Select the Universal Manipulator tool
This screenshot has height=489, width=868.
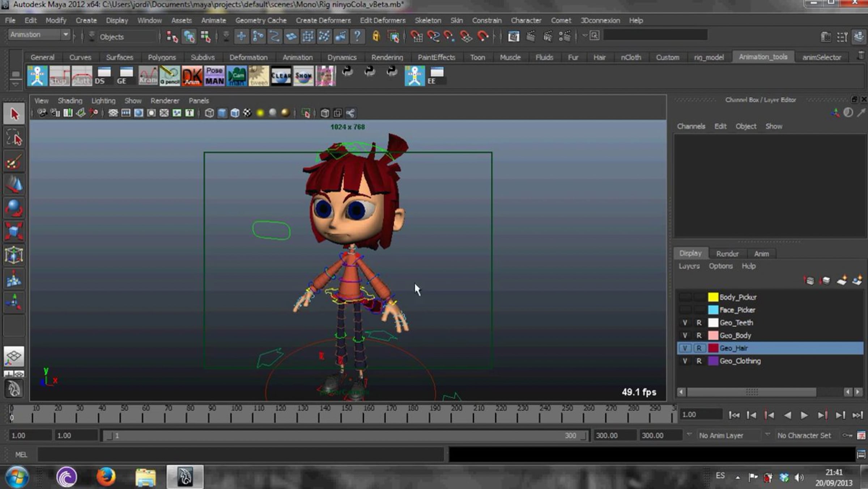(x=14, y=255)
